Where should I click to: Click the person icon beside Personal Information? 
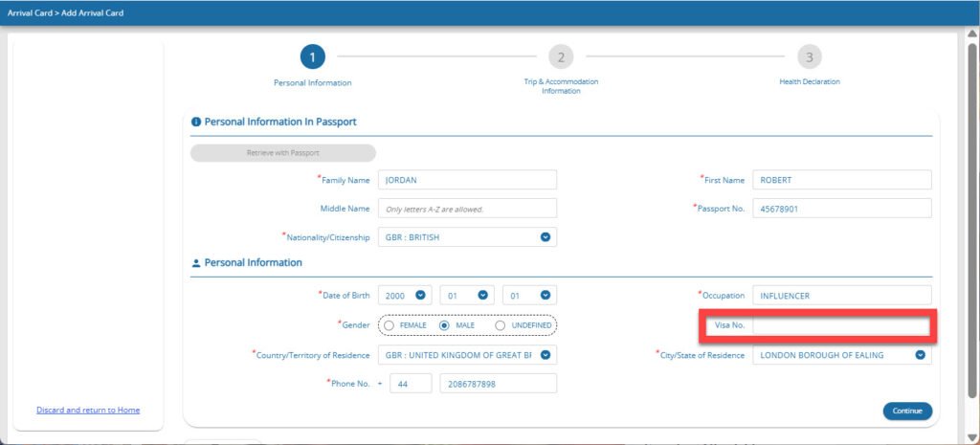click(x=195, y=263)
